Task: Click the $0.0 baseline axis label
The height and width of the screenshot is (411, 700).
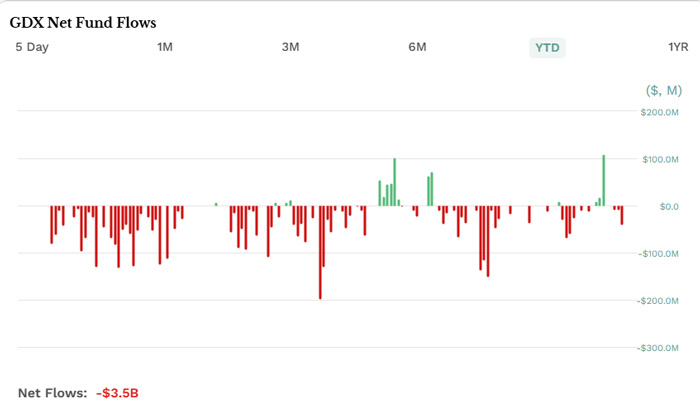Action: tap(667, 207)
